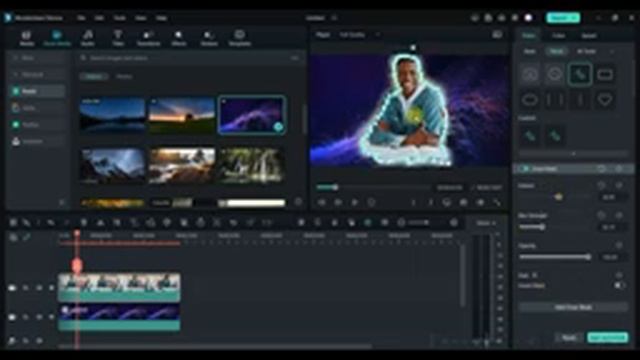640x360 pixels.
Task: Show more property sub-tabs arrow
Action: coord(611,51)
